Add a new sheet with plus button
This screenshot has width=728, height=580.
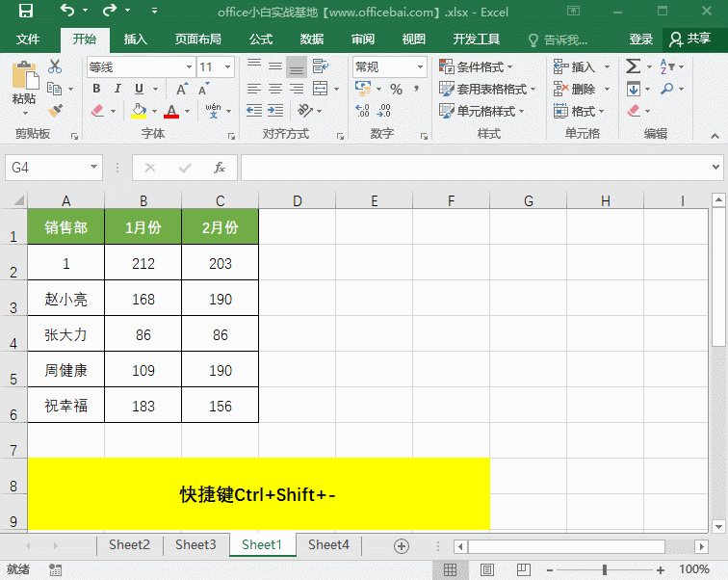click(402, 545)
